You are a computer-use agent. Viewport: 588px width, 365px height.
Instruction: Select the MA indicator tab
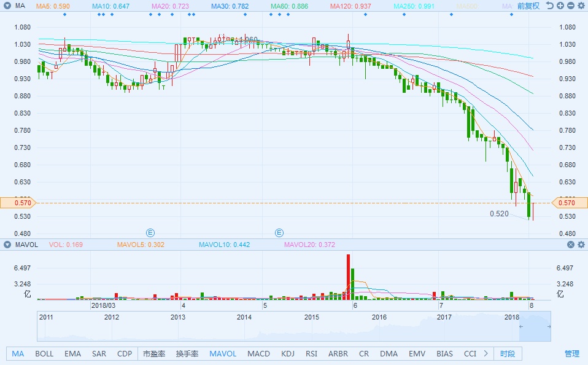point(18,354)
